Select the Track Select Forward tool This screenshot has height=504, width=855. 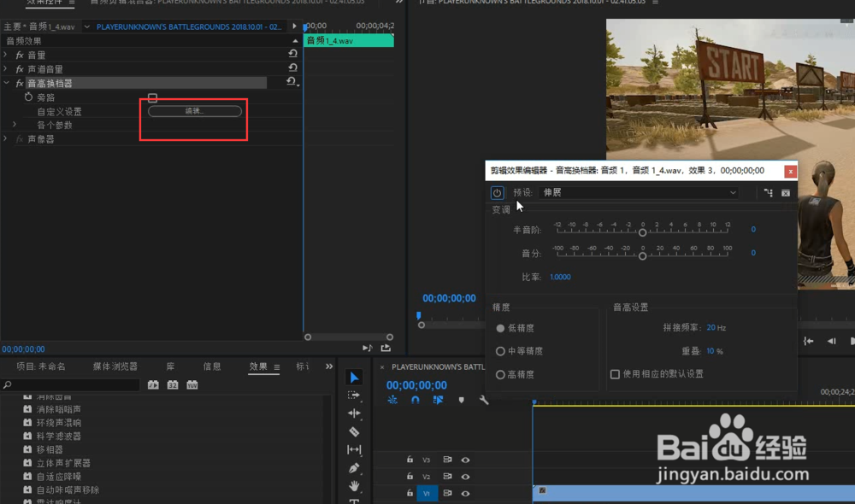point(354,395)
